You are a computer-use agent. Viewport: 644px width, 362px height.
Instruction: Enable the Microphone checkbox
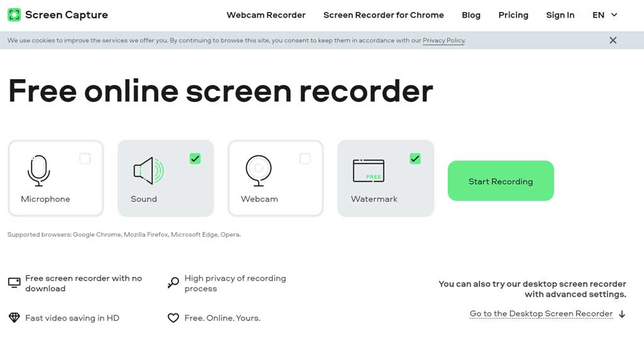coord(85,159)
